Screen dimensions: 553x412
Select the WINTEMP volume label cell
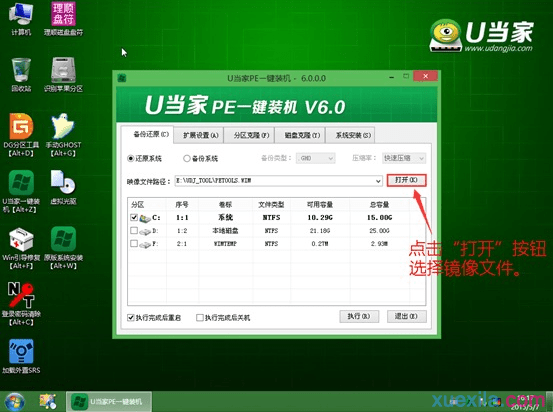pos(225,244)
